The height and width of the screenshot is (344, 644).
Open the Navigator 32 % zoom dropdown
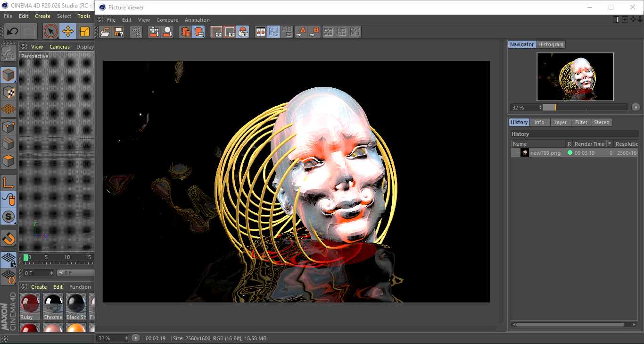pyautogui.click(x=526, y=108)
